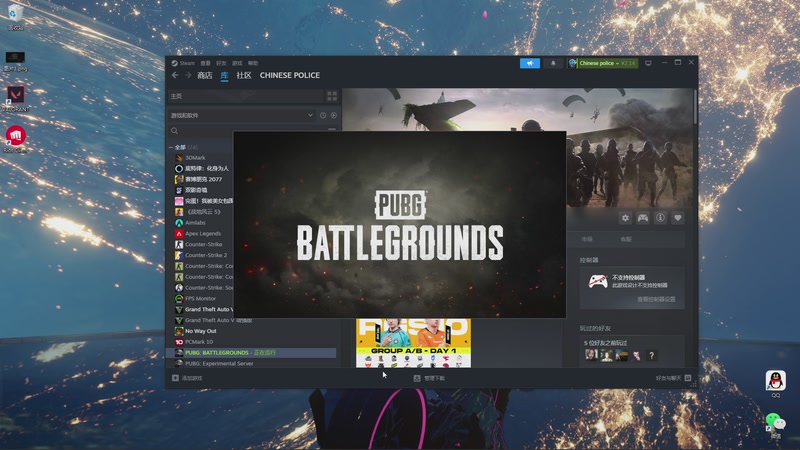Open the Recycle Bin desktop icon

pos(15,17)
